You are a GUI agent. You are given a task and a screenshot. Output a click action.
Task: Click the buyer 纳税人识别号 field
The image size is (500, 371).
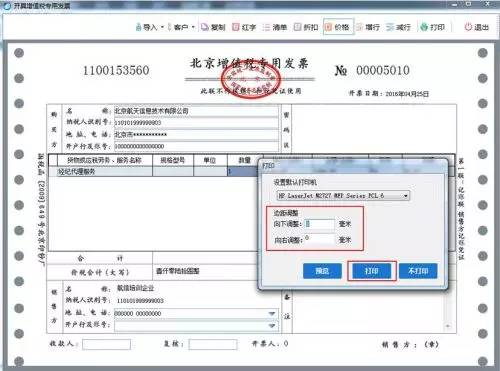point(196,123)
